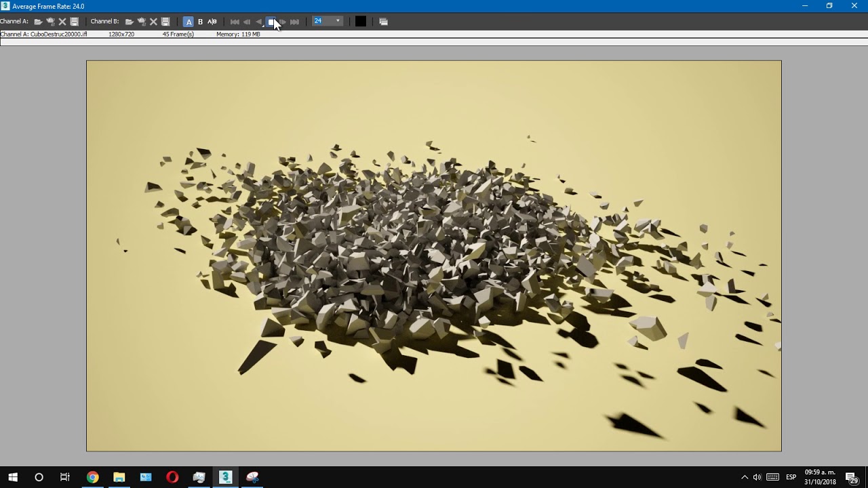Click the 1280x720 resolution text
Viewport: 868px width, 488px height.
coord(121,34)
